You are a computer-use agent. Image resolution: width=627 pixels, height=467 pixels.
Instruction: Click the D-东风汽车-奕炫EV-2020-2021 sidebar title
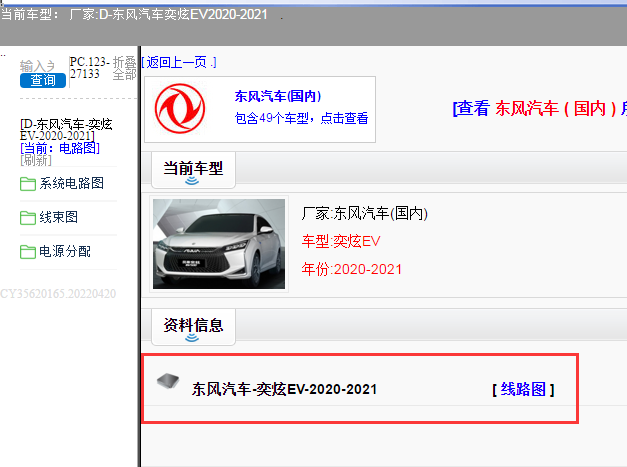[66, 130]
